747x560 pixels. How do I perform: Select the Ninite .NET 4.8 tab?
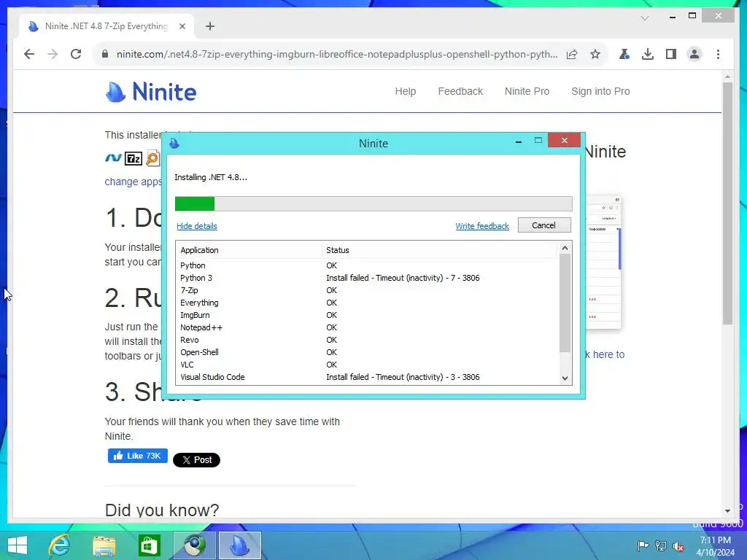pyautogui.click(x=107, y=26)
